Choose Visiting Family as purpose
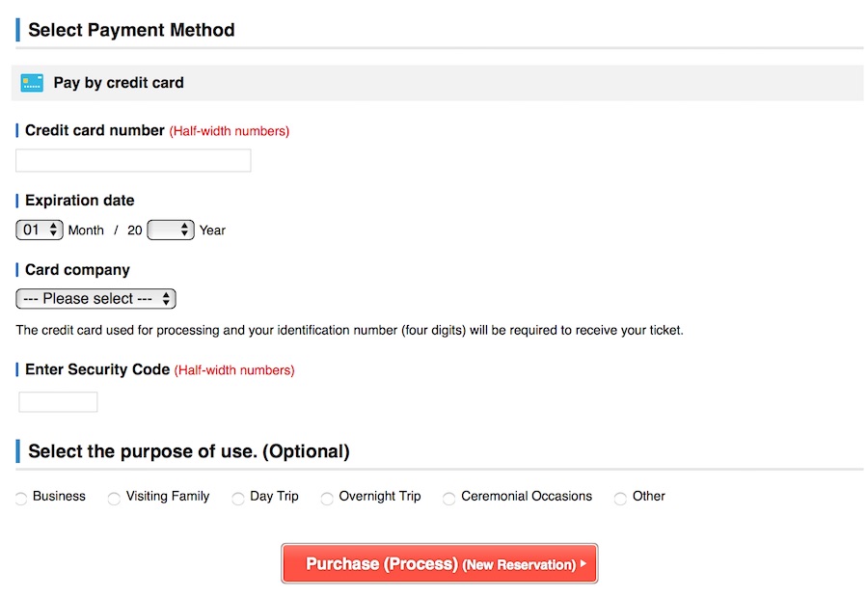This screenshot has height=597, width=868. (114, 499)
